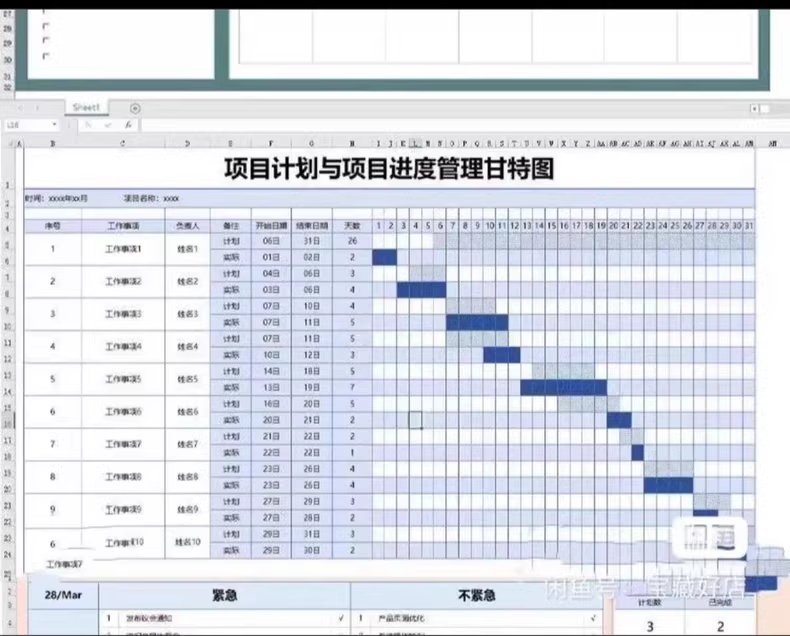Click the 工作事项 header cell

point(123,226)
